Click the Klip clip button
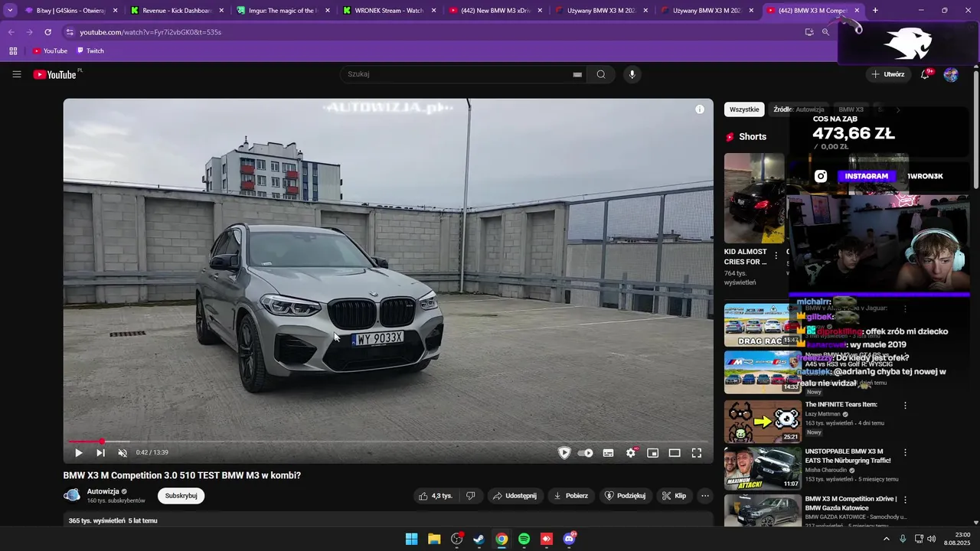980x551 pixels. point(675,496)
